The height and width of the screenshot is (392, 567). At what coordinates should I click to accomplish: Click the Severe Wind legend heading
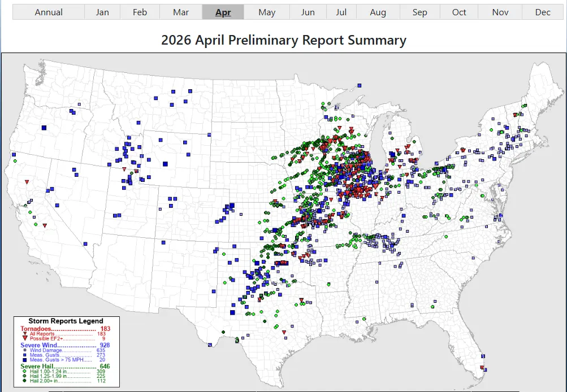tap(41, 345)
